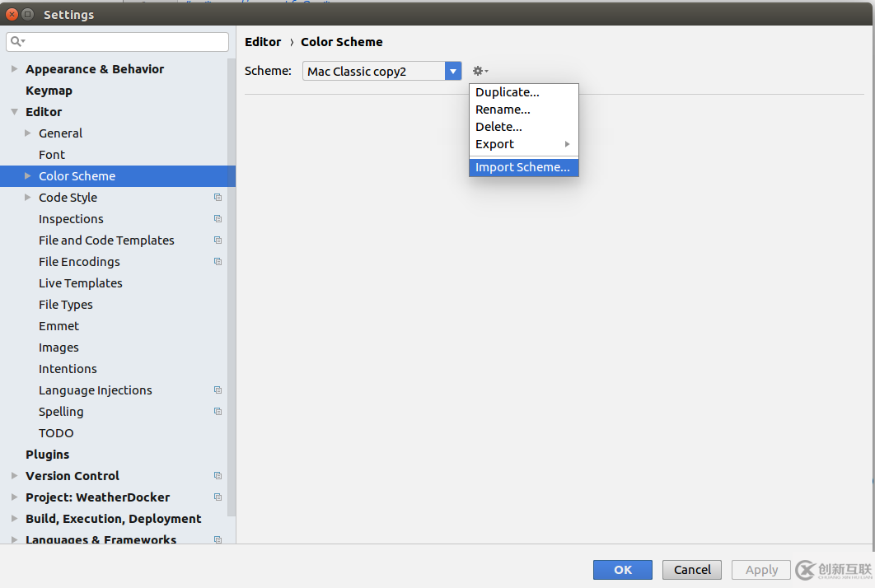Open File Types settings
The image size is (875, 588).
[x=66, y=305]
